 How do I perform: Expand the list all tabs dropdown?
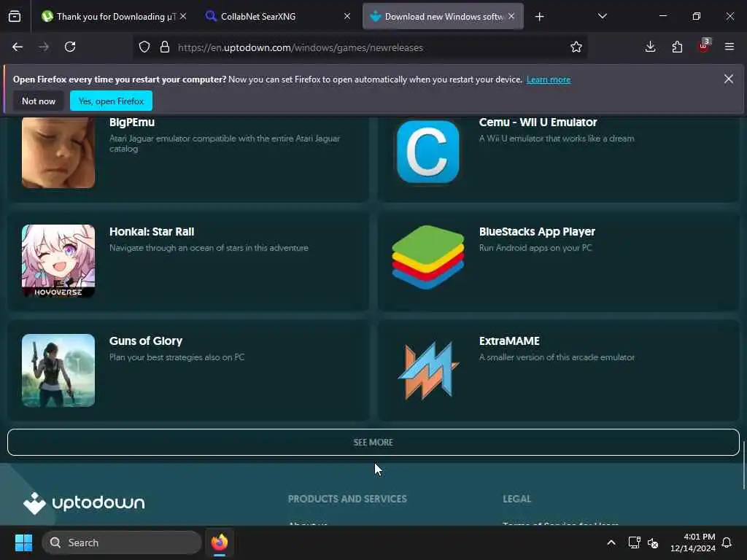click(x=602, y=16)
